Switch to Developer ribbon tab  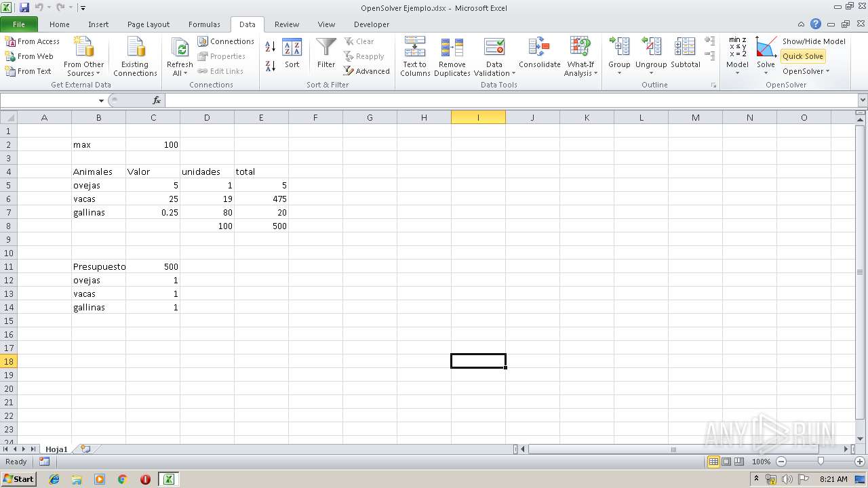[372, 24]
